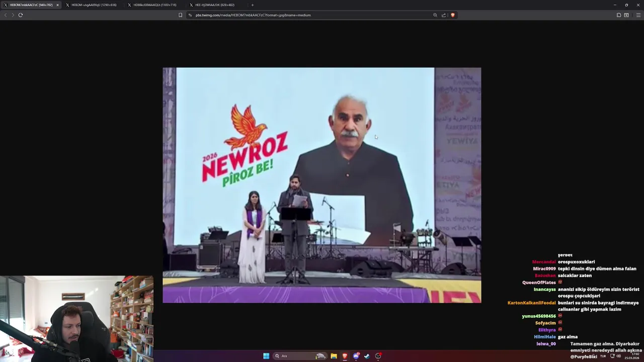644x362 pixels.
Task: Go back to the previous page
Action: (6, 15)
